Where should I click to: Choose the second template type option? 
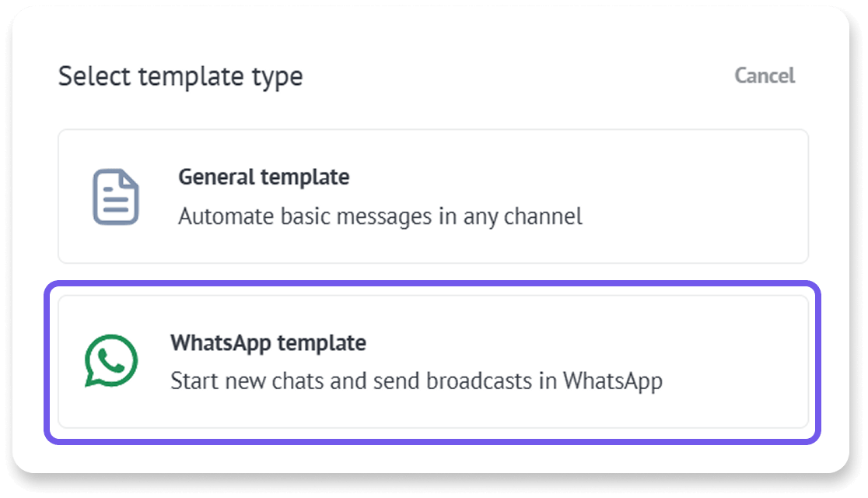click(433, 362)
